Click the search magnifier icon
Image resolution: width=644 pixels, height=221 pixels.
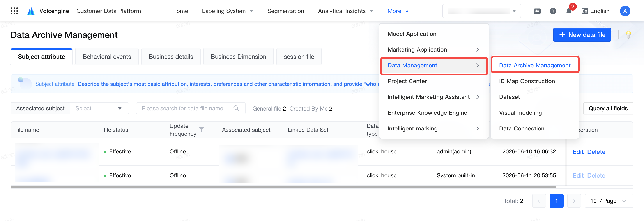pos(236,108)
